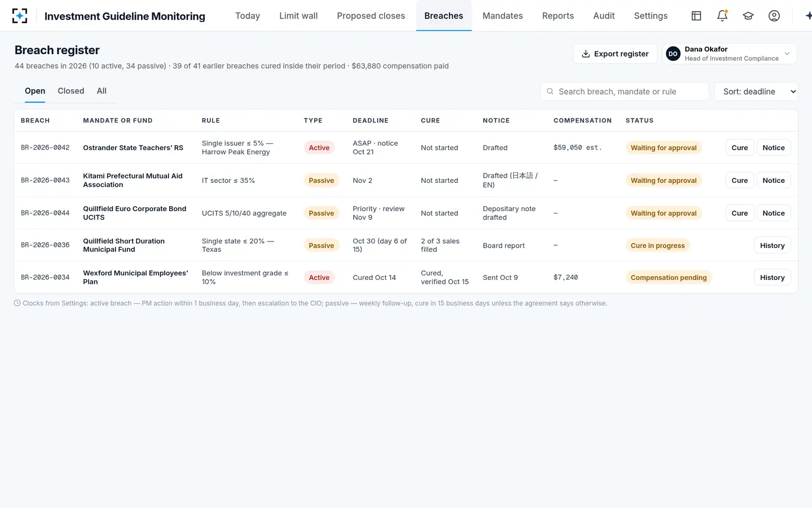Screen dimensions: 812x508
Task: Click the search magnifier icon
Action: pyautogui.click(x=550, y=91)
